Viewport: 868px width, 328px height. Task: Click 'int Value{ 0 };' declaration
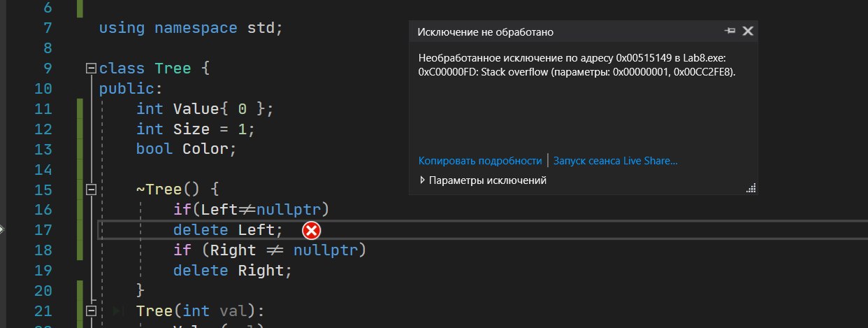coord(205,109)
